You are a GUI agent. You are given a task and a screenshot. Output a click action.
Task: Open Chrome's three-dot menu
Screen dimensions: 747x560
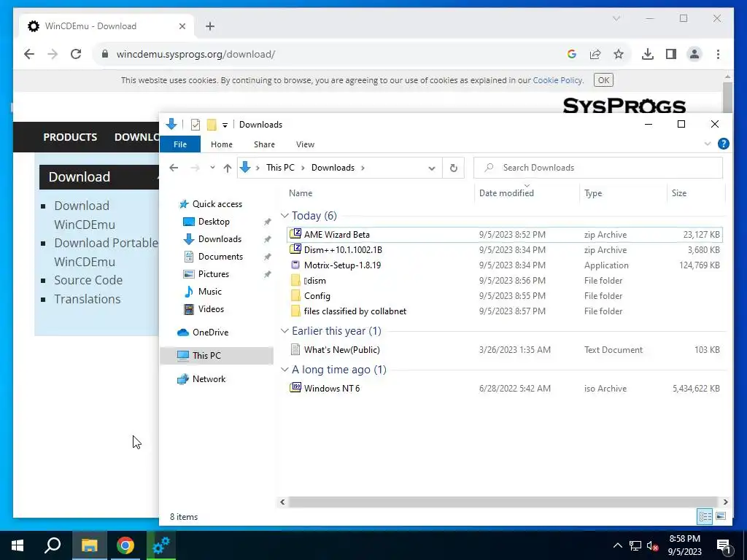[x=718, y=54]
